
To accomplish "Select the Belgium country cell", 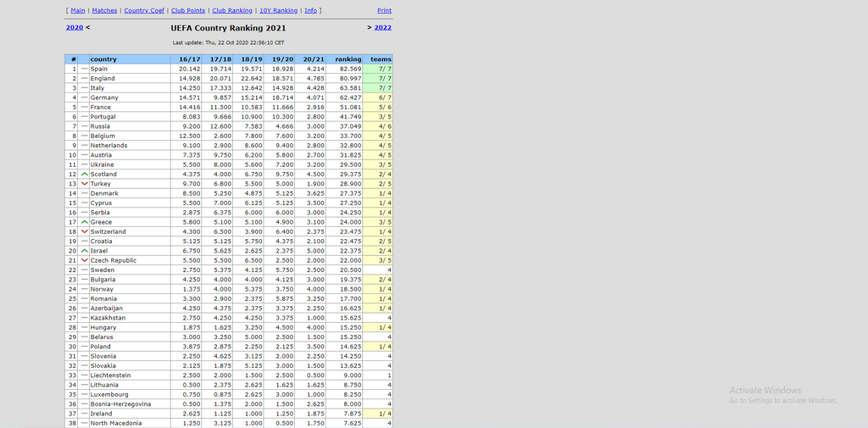I will tap(130, 136).
